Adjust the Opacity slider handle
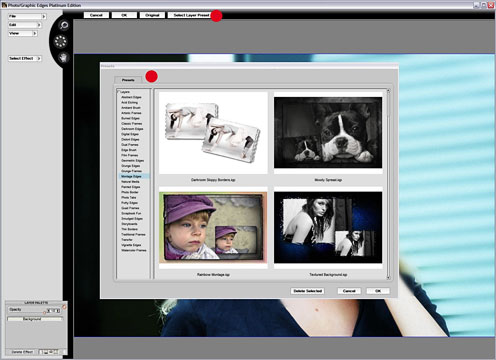 click(x=44, y=312)
